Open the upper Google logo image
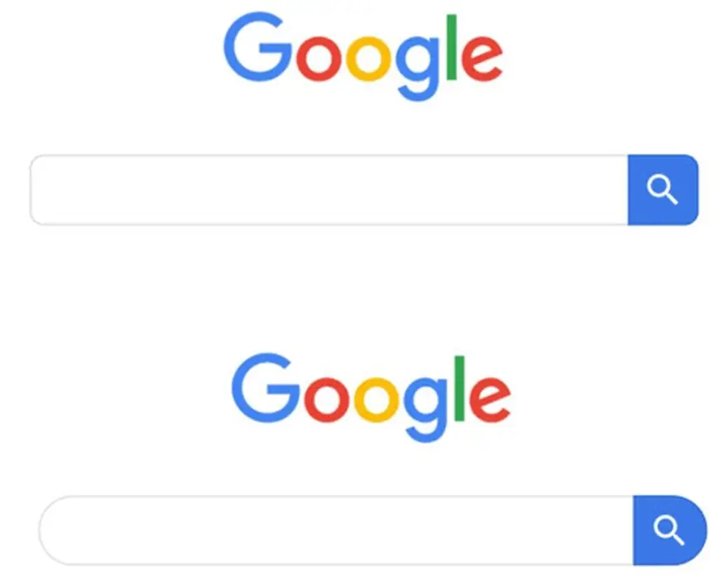 point(363,56)
